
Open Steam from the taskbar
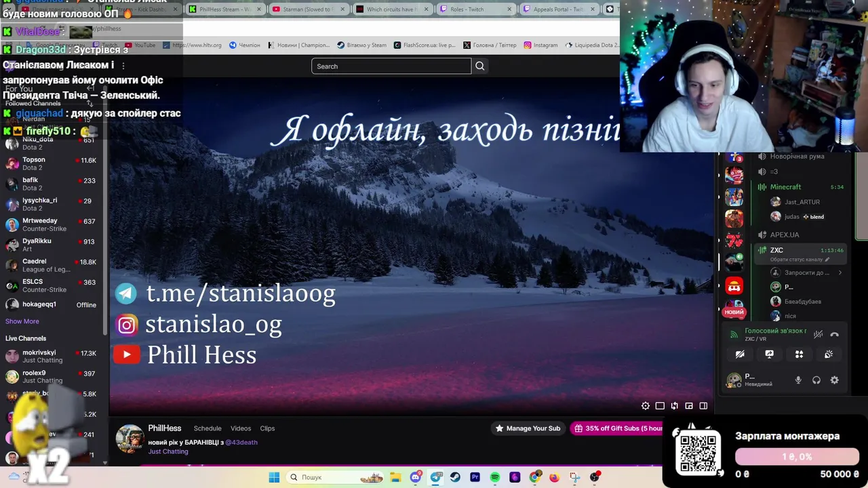[455, 477]
